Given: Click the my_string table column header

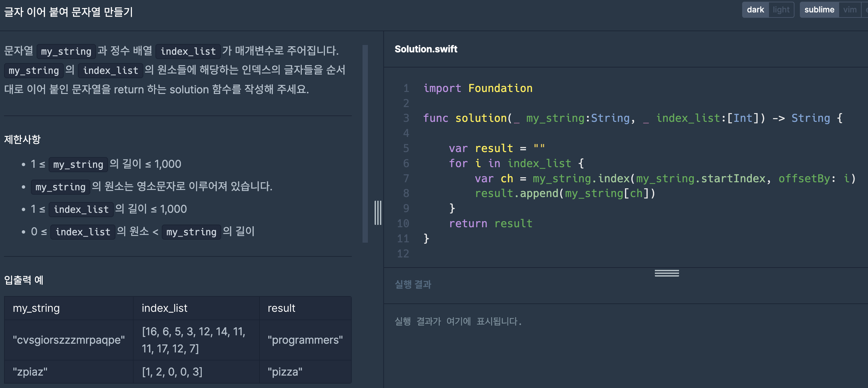Looking at the screenshot, I should point(36,308).
